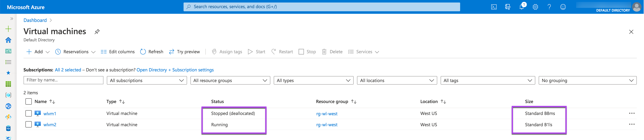Viewport: 644px width, 140px height.
Task: Open the Dashboard icon in sidebar
Action: point(8,51)
